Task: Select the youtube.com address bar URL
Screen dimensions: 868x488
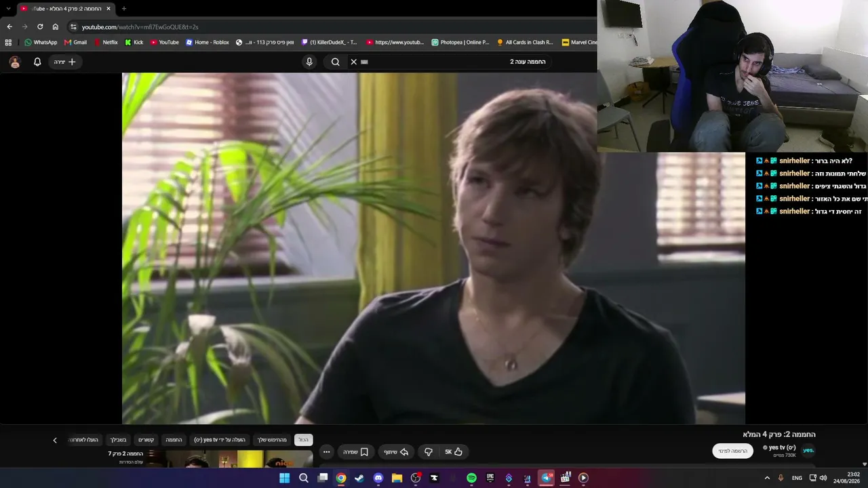Action: point(140,26)
